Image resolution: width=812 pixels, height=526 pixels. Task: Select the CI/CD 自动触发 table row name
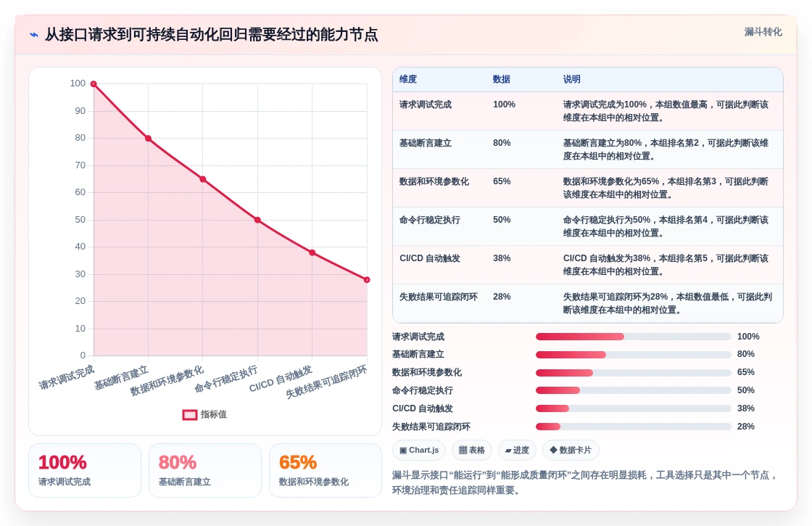[x=430, y=258]
